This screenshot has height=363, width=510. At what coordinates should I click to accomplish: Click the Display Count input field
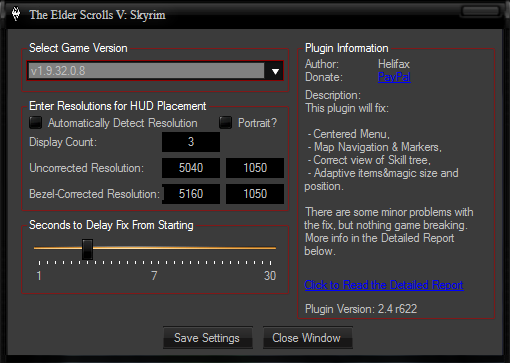191,142
